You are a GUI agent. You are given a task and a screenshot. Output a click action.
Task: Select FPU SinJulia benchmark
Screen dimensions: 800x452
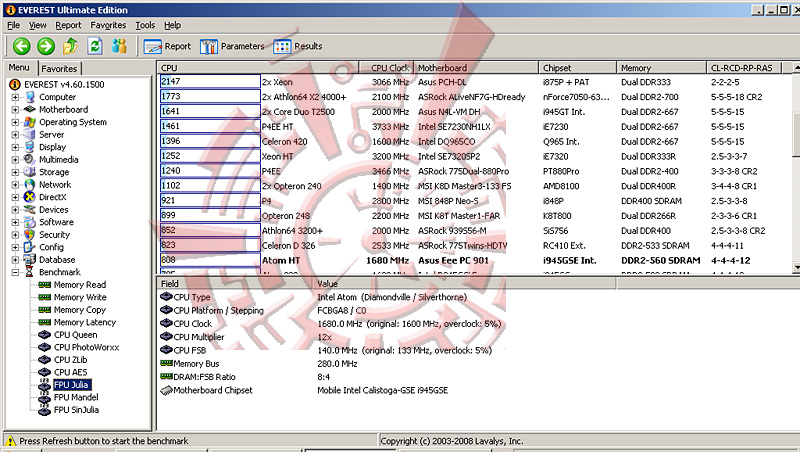click(x=76, y=410)
